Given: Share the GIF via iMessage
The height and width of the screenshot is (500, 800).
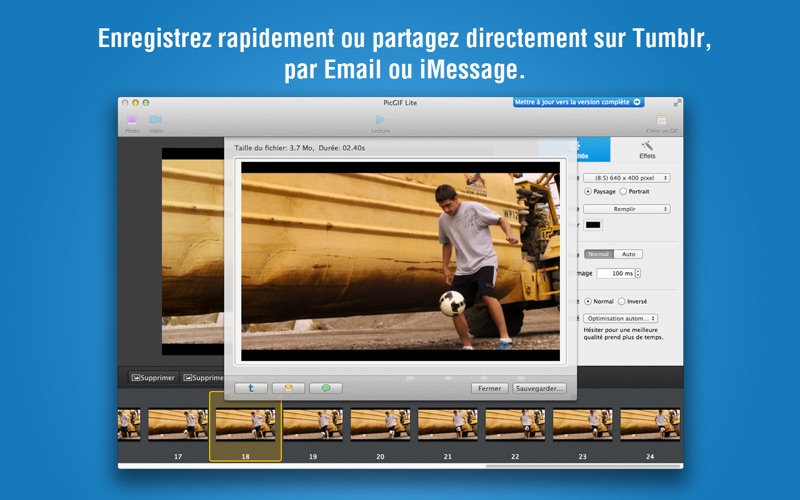Looking at the screenshot, I should pos(326,388).
